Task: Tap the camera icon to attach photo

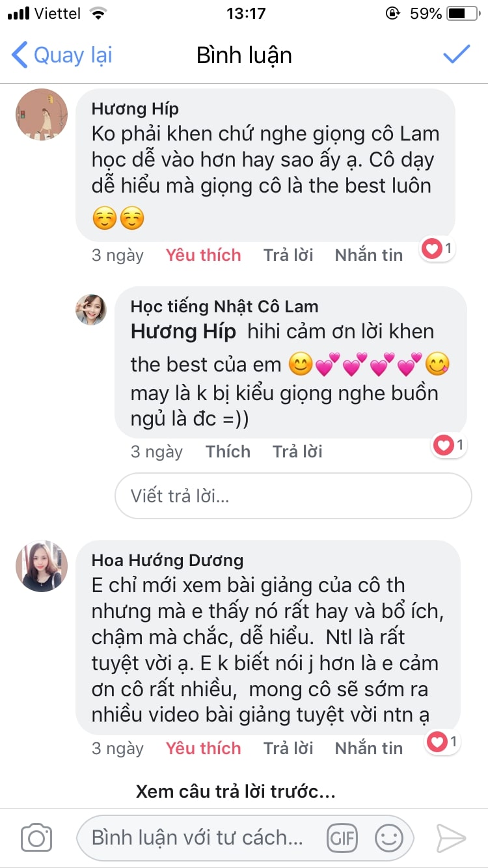Action: coord(36,837)
